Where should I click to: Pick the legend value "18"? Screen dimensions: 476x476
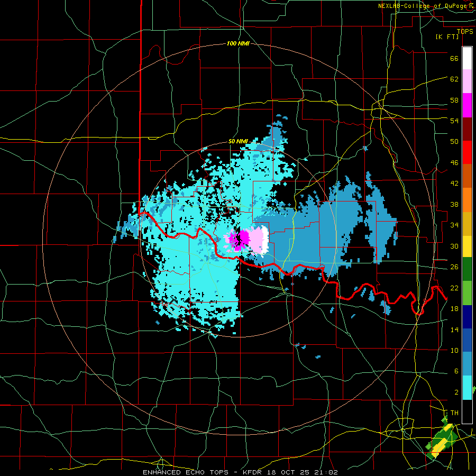(454, 309)
